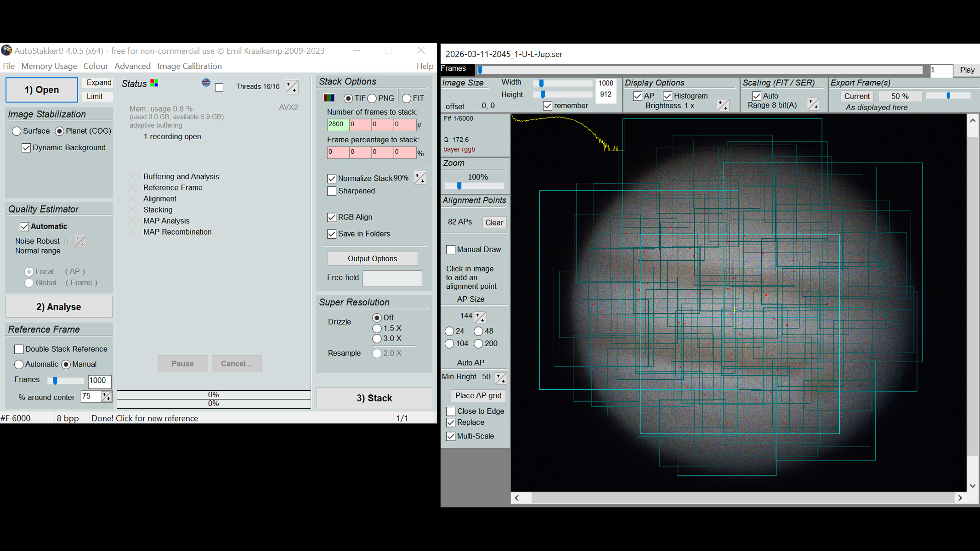
Task: Toggle Dynamic Background checkbox
Action: click(x=26, y=147)
